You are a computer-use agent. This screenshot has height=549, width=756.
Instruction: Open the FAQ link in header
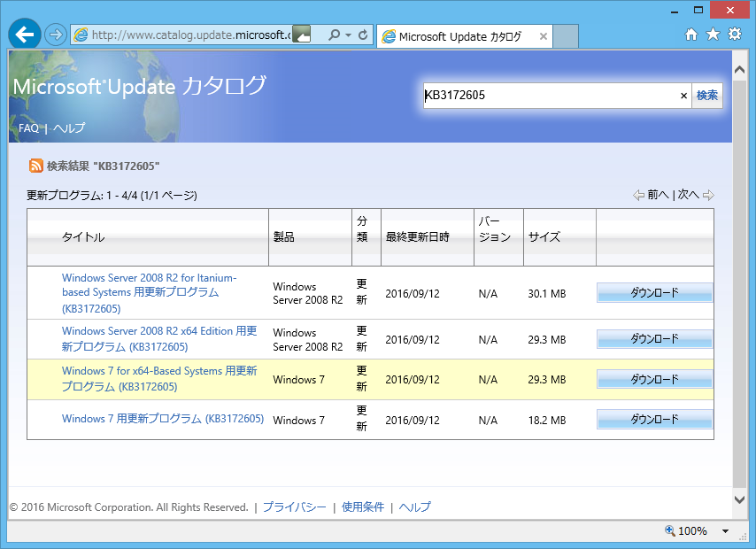point(28,128)
